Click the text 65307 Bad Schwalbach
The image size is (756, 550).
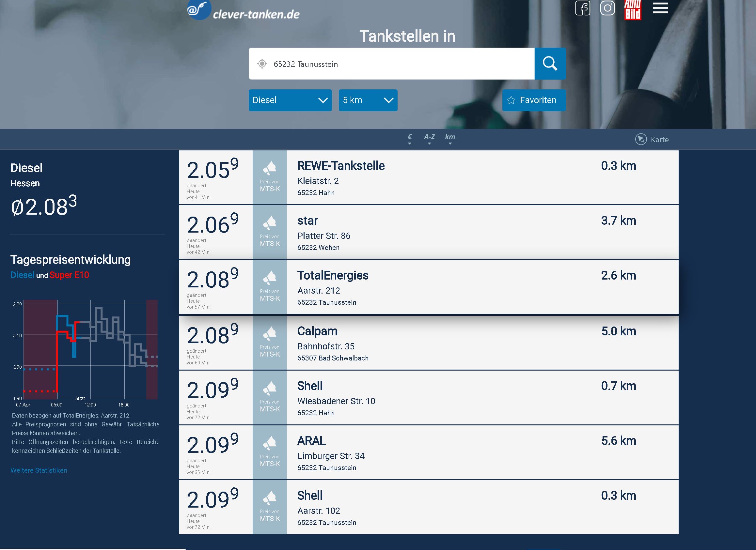[333, 358]
